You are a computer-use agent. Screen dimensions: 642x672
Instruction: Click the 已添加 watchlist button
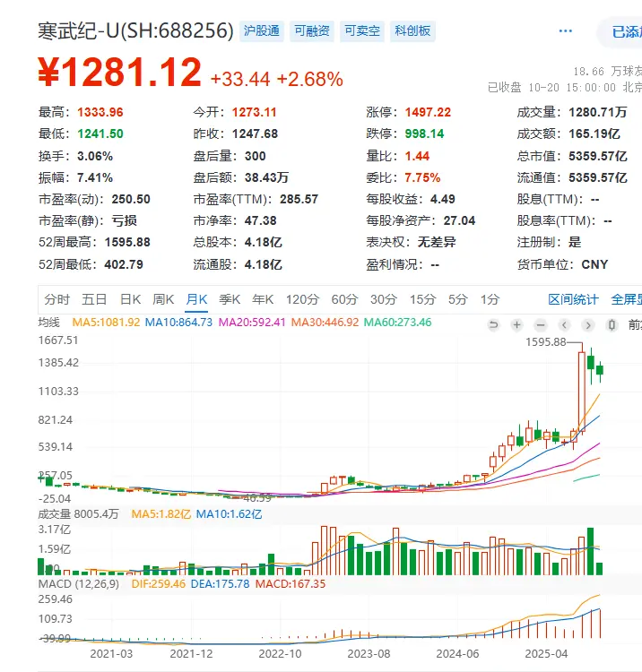625,31
